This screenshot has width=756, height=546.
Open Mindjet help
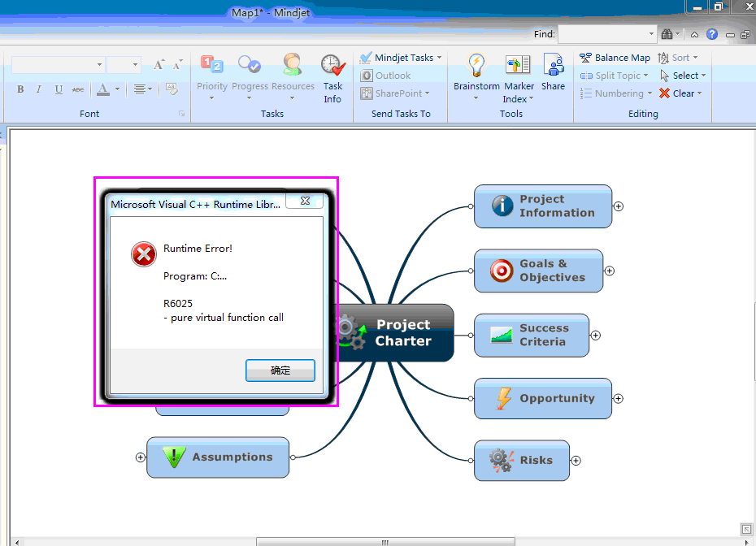[x=712, y=34]
